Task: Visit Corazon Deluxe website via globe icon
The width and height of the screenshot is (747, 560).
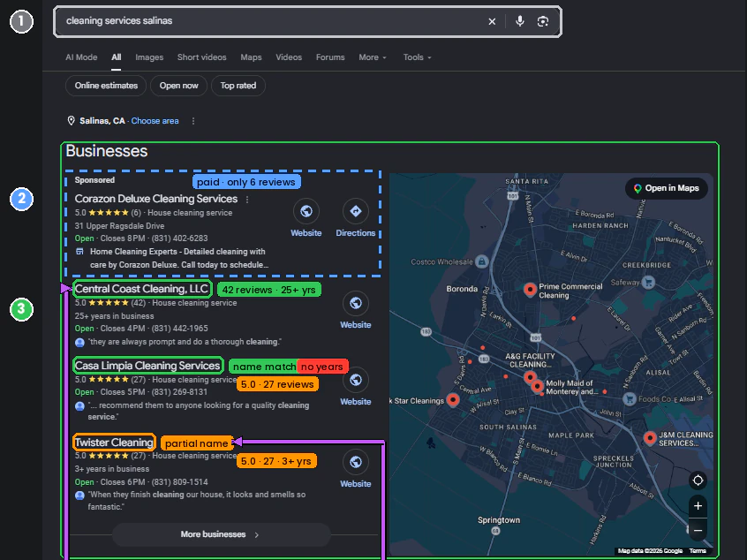Action: click(306, 211)
